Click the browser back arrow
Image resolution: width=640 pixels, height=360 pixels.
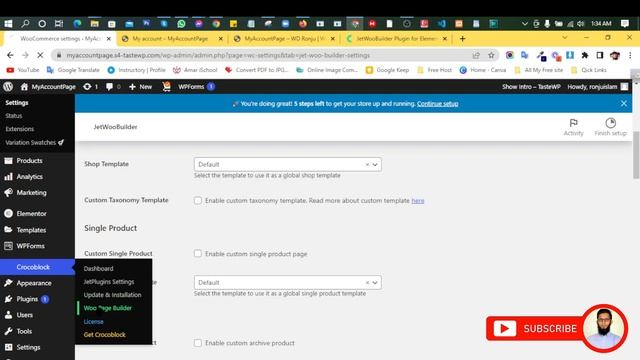[x=10, y=55]
